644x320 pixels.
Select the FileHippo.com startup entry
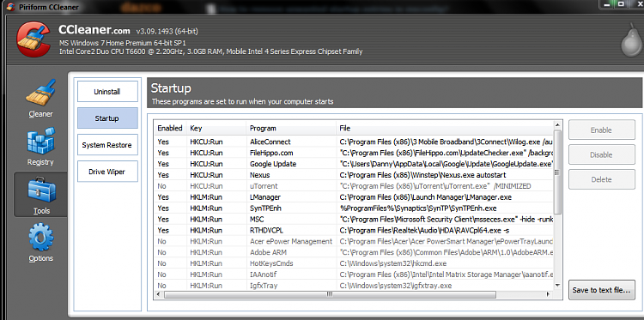pyautogui.click(x=354, y=153)
